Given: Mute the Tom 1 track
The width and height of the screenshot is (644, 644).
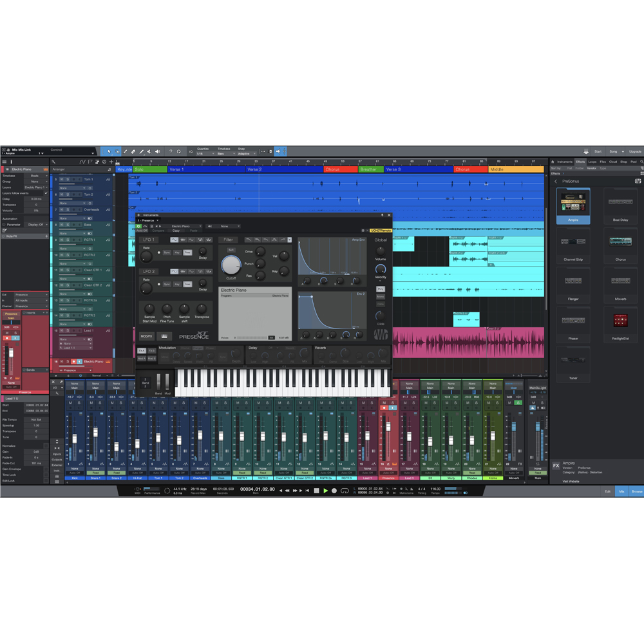Looking at the screenshot, I should [62, 180].
